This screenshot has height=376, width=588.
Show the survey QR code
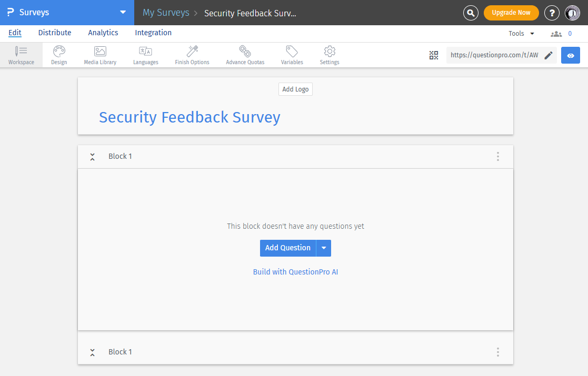point(434,55)
